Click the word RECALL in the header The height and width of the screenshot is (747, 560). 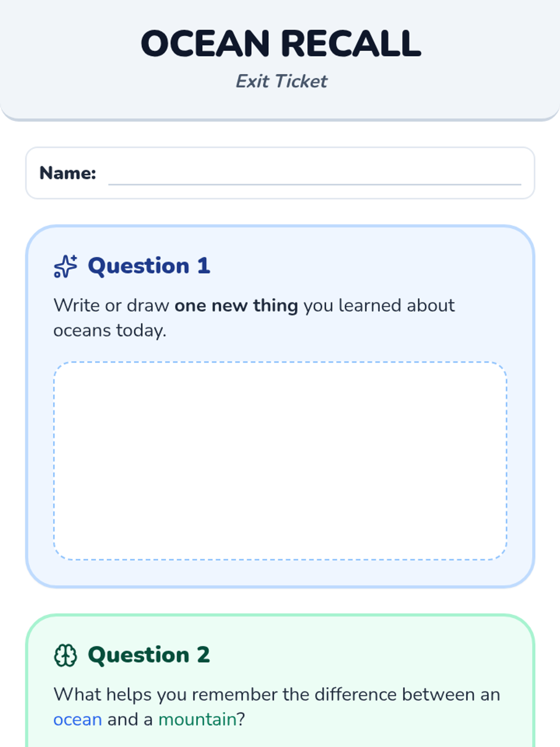(x=351, y=43)
